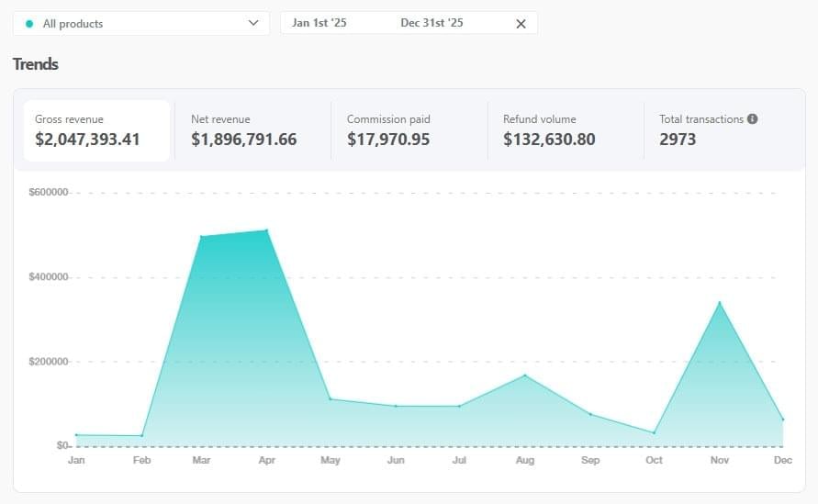
Task: Click the Jan data point on chart
Action: (76, 435)
